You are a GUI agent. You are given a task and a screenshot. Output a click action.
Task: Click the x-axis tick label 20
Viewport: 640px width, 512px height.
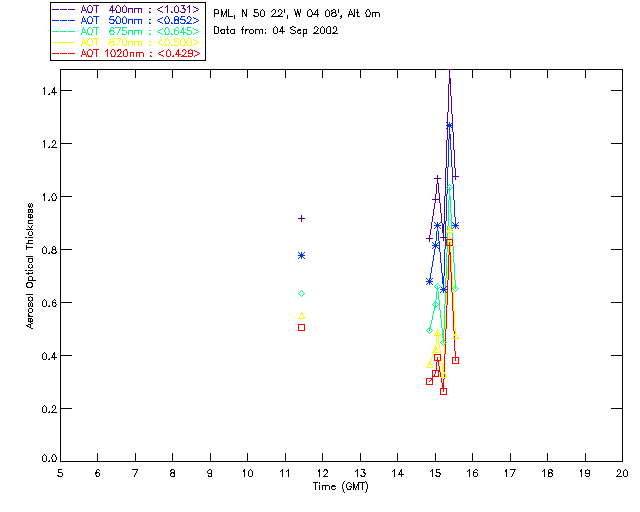pos(622,474)
